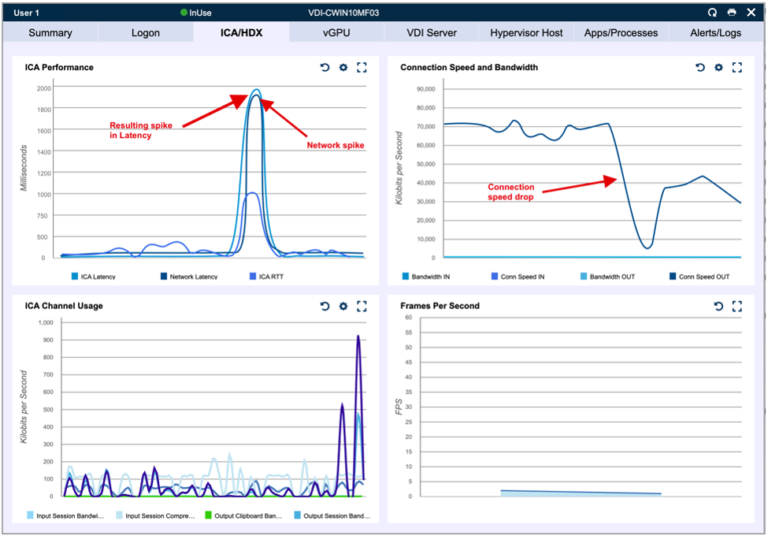Toggle Output Session Bandwidth legend series

click(332, 515)
